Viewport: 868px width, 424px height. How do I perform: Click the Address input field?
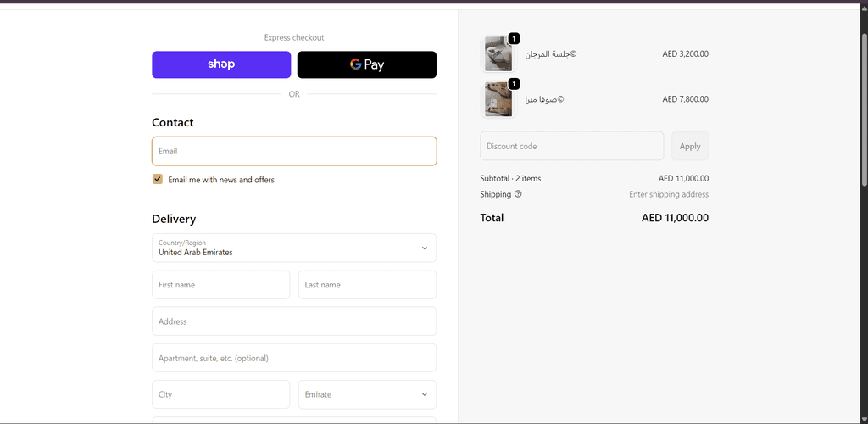pos(294,321)
